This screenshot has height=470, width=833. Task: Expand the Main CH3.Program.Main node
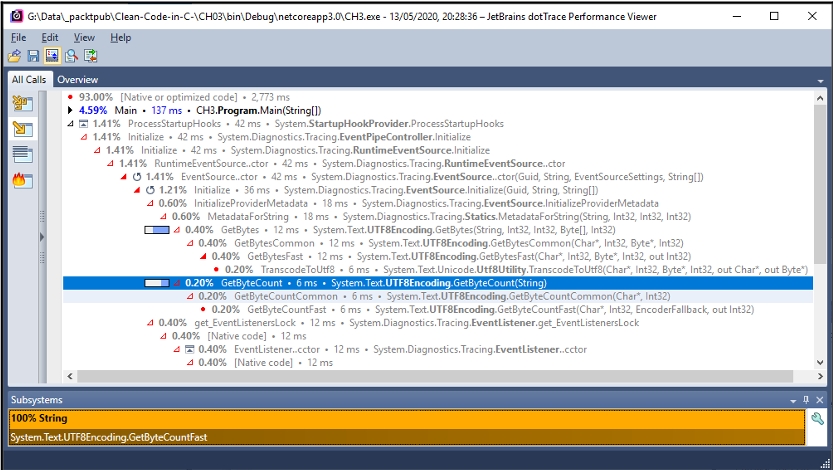70,110
